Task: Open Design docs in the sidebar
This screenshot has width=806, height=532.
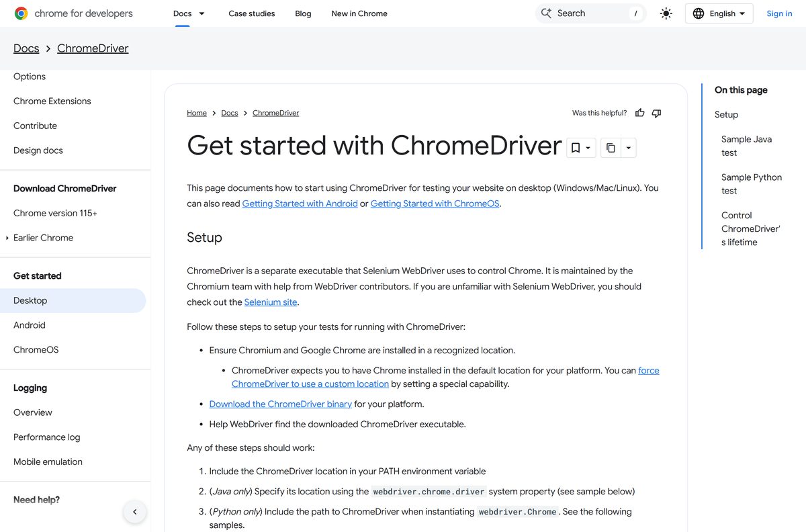Action: click(38, 150)
